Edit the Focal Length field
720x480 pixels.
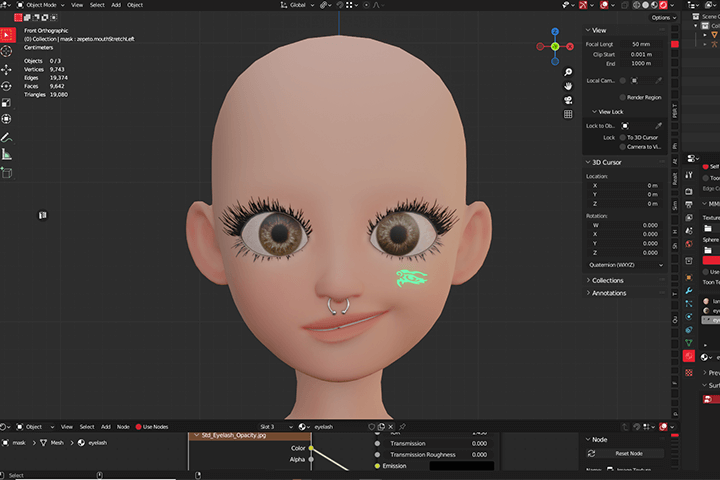point(641,44)
